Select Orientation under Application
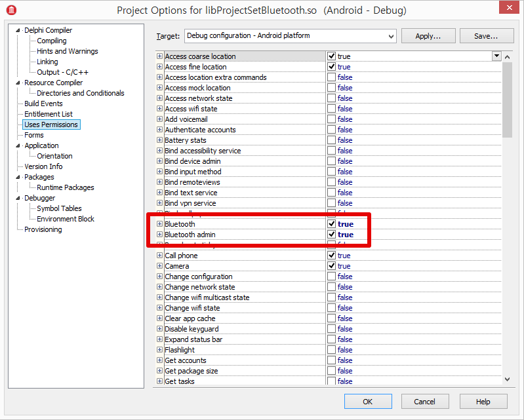Image resolution: width=524 pixels, height=420 pixels. [x=54, y=156]
